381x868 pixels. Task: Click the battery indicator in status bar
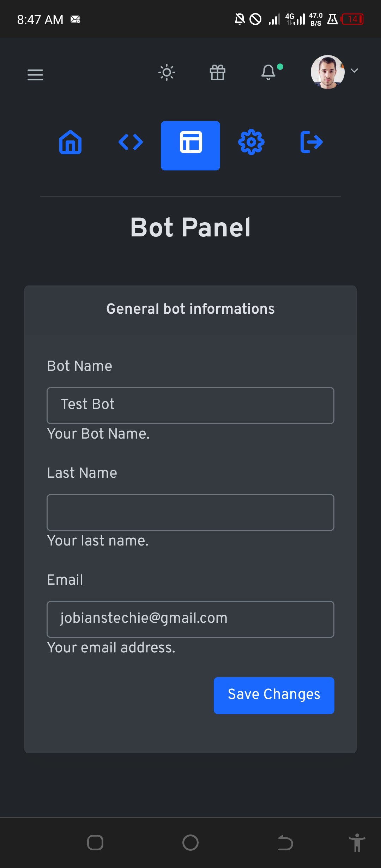(353, 19)
